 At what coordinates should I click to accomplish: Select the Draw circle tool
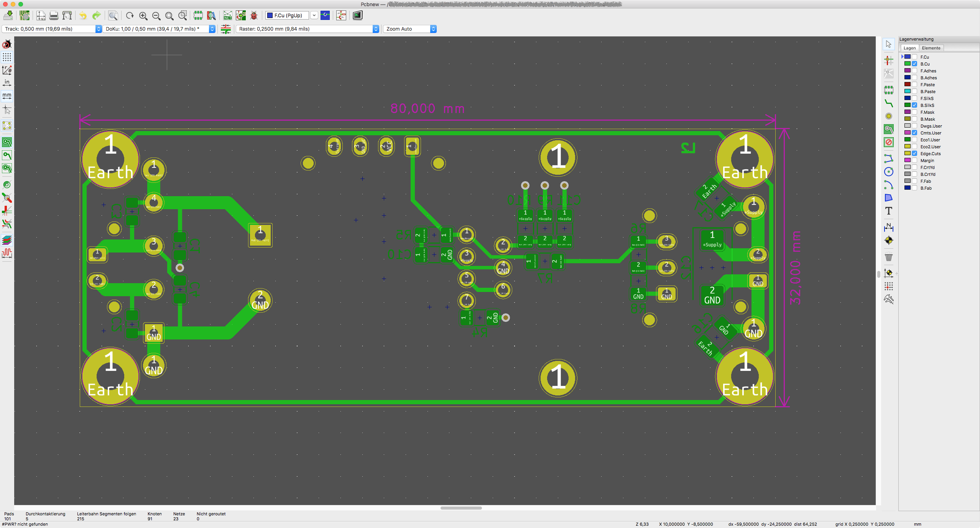coord(889,172)
